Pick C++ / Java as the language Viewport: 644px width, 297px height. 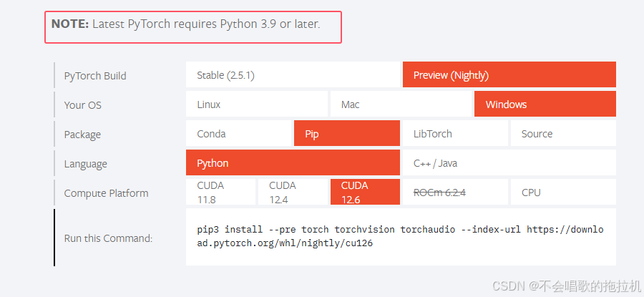[x=509, y=162]
